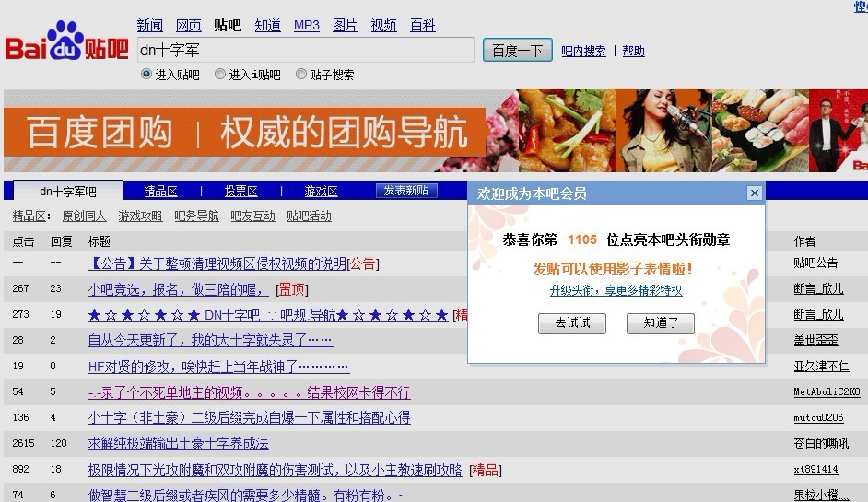Image resolution: width=868 pixels, height=502 pixels.
Task: Click the search box containing dn十字军
Action: click(x=305, y=50)
